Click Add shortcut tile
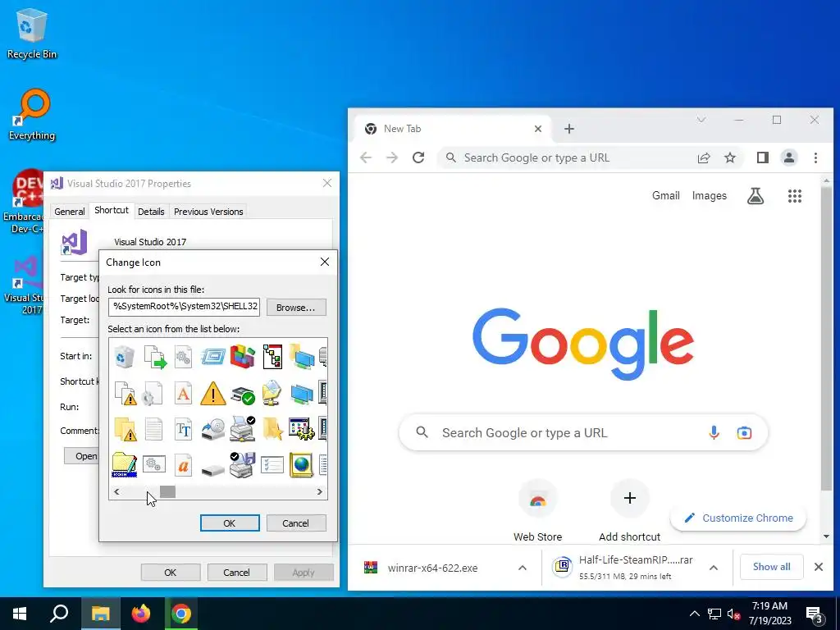The image size is (840, 630). pos(629,510)
